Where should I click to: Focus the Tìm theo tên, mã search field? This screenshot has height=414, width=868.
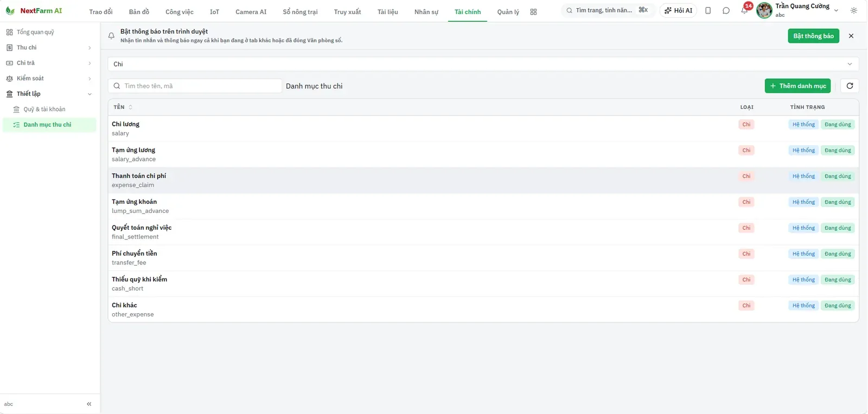click(x=195, y=86)
